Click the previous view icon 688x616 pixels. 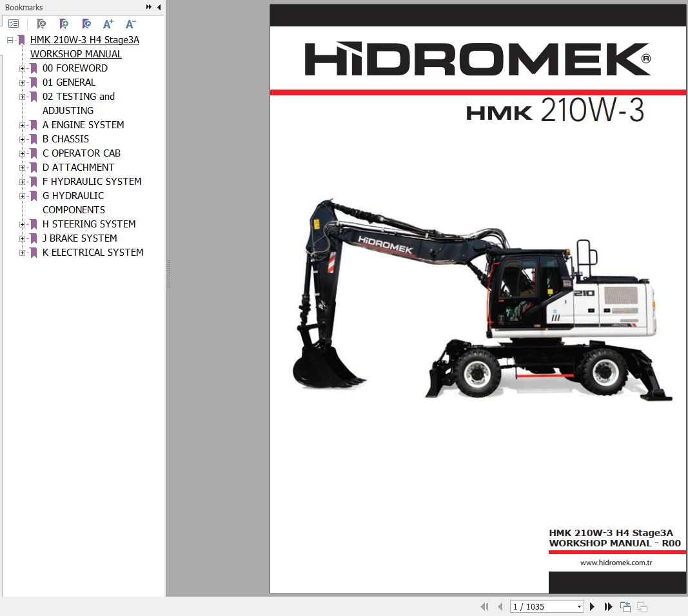pos(625,606)
